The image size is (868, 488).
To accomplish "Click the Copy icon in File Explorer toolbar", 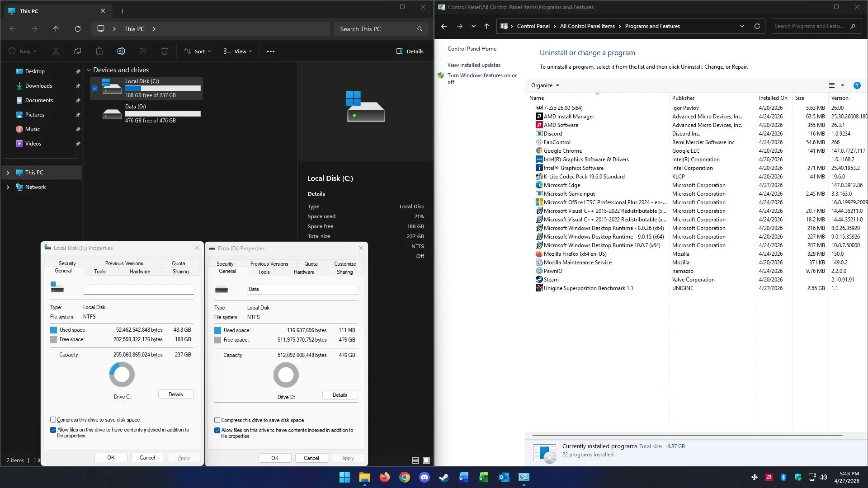I will pyautogui.click(x=78, y=52).
